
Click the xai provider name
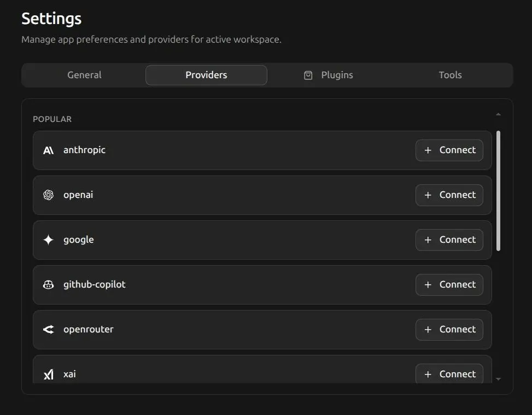[x=69, y=374]
